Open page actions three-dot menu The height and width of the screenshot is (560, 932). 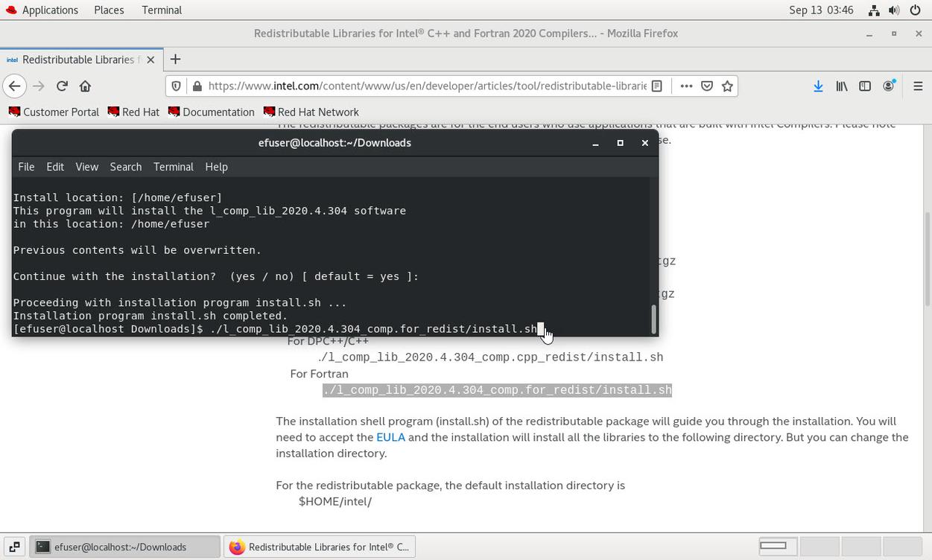[x=686, y=86]
